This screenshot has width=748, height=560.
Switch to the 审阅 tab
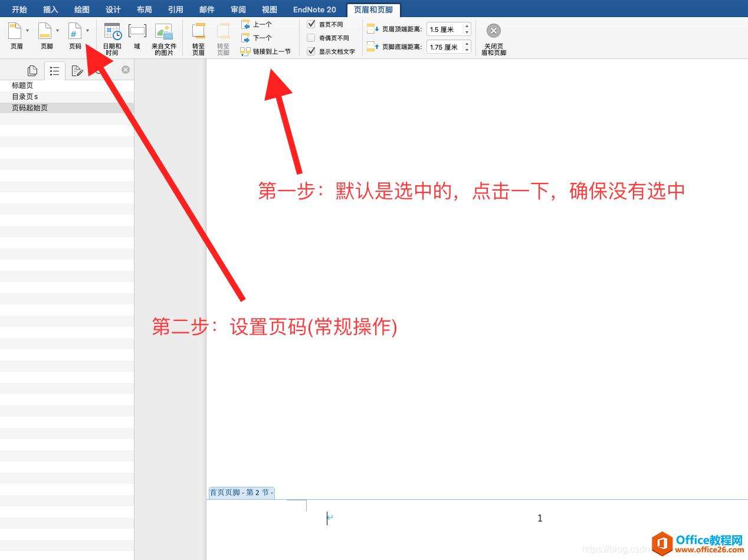[x=238, y=9]
